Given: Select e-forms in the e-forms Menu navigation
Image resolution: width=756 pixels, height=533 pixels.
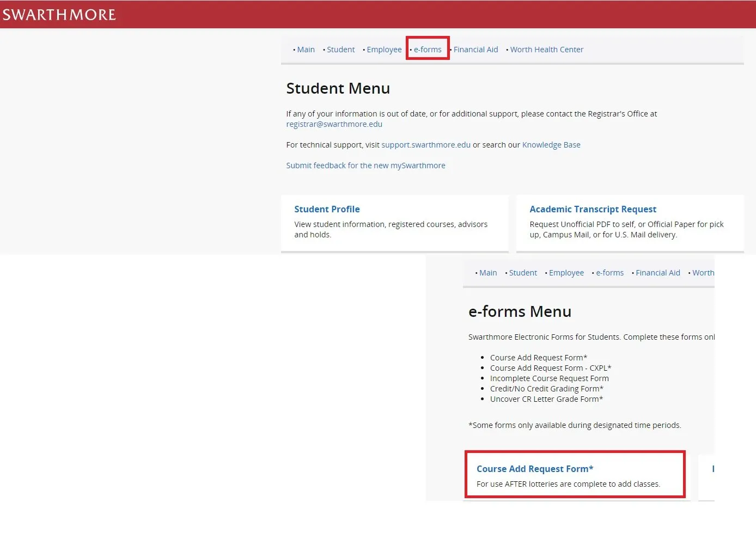Looking at the screenshot, I should [x=609, y=273].
